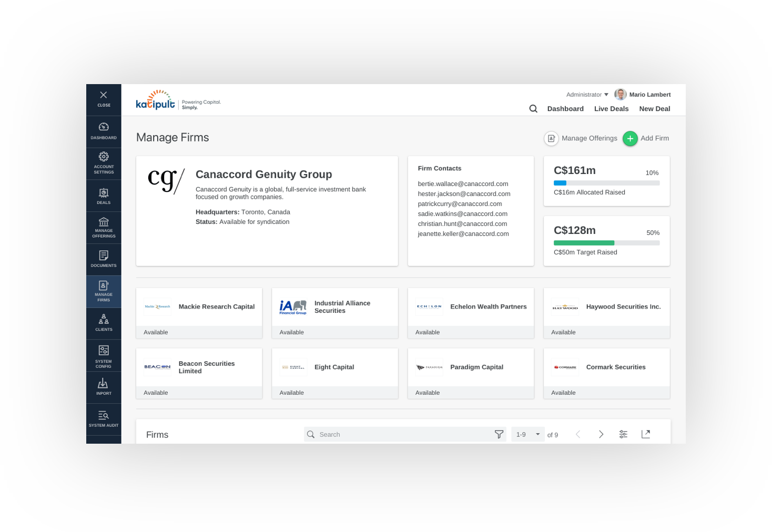Click the green C$128m target progress bar
The image size is (772, 532).
click(606, 243)
